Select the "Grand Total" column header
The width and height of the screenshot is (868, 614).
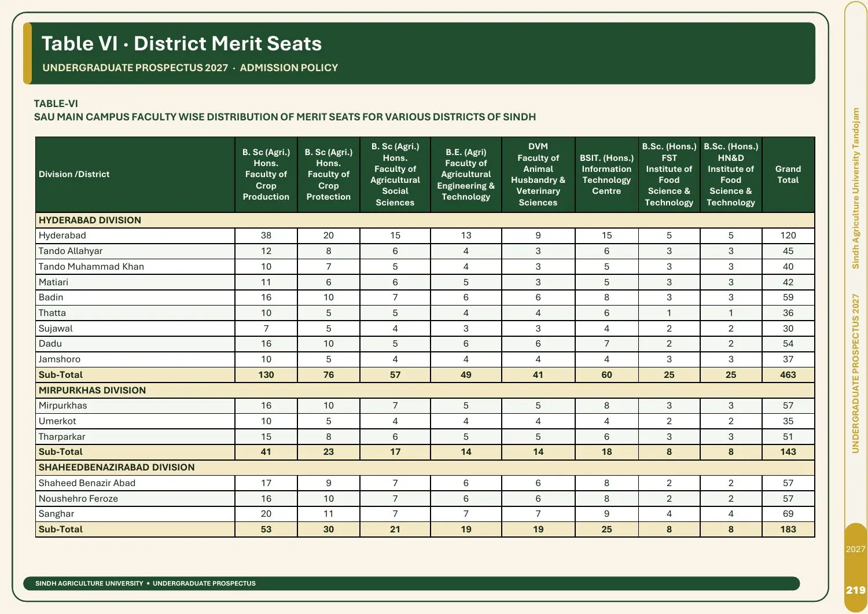point(788,174)
